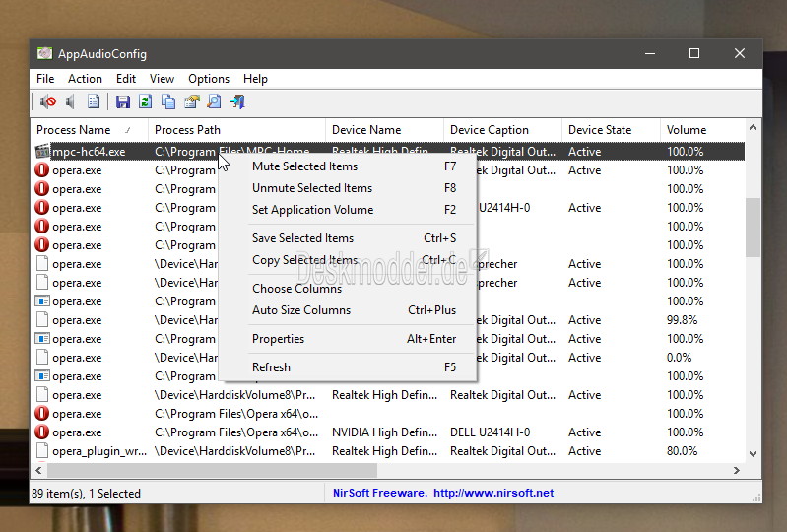The height and width of the screenshot is (532, 787).
Task: Click the green Refresh toolbar icon
Action: click(146, 101)
